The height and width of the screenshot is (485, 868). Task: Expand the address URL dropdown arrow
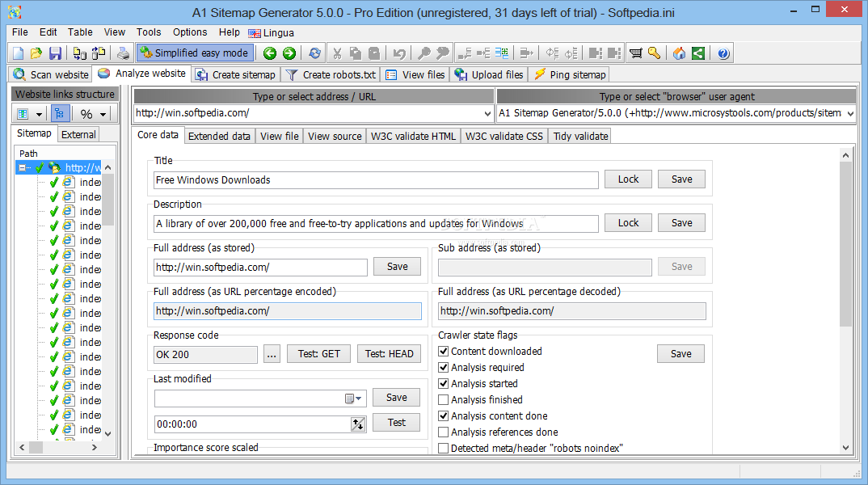(x=487, y=113)
